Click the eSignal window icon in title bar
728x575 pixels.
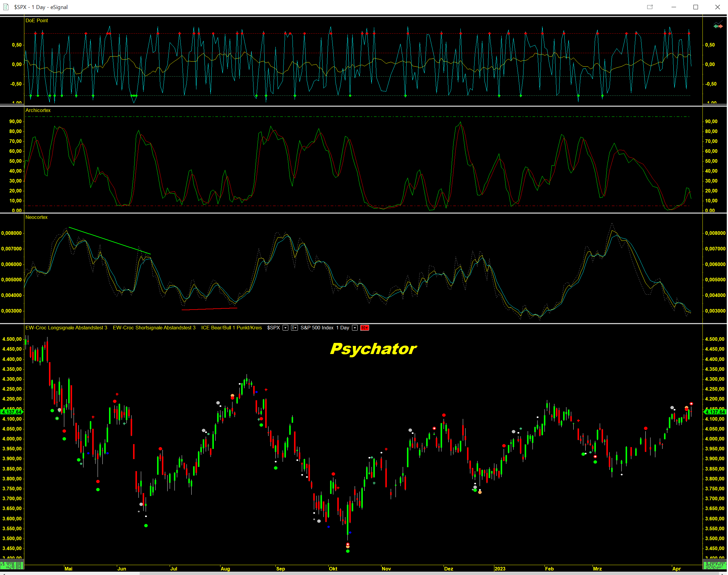coord(6,7)
